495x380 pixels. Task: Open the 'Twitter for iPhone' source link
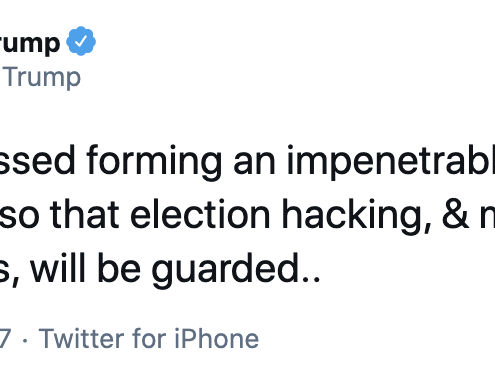point(149,338)
